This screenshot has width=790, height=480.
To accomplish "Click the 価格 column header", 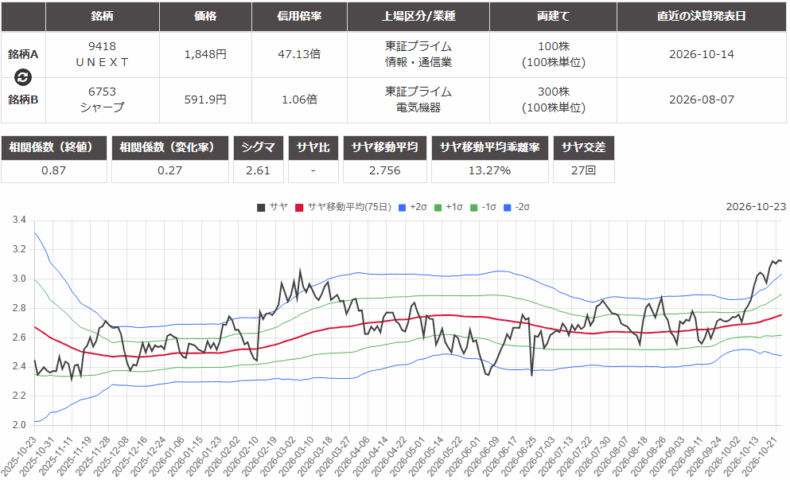I will [x=205, y=16].
